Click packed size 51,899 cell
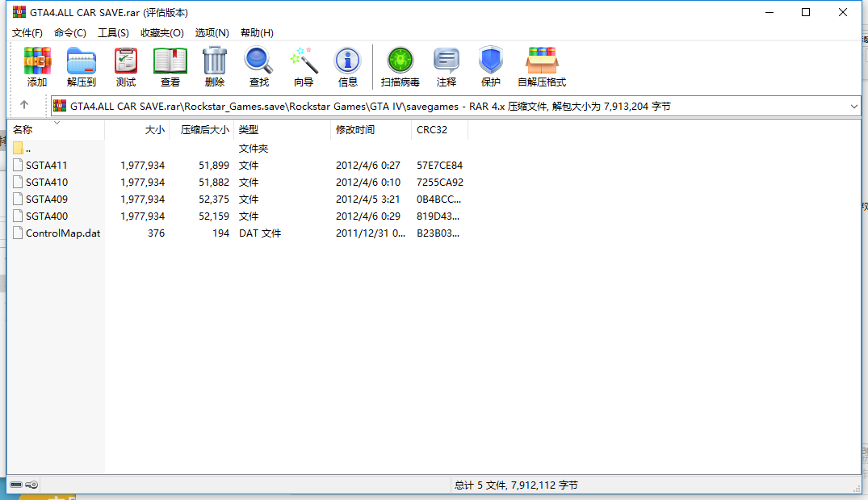This screenshot has width=868, height=500. coord(214,165)
